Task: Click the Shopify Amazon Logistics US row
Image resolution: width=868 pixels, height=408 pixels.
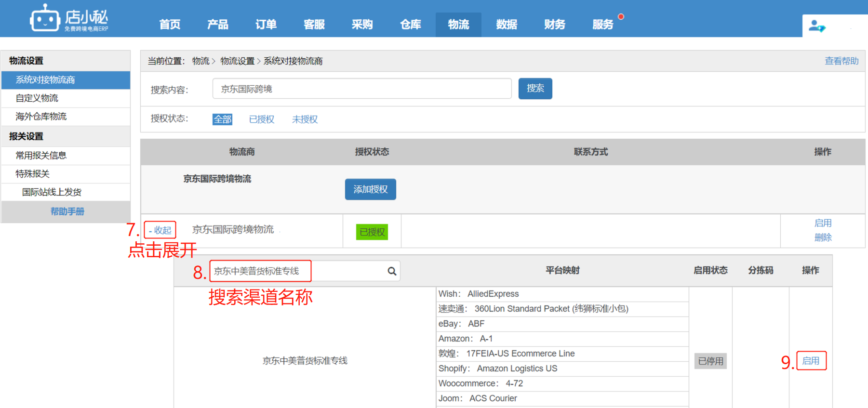Action: (x=562, y=369)
